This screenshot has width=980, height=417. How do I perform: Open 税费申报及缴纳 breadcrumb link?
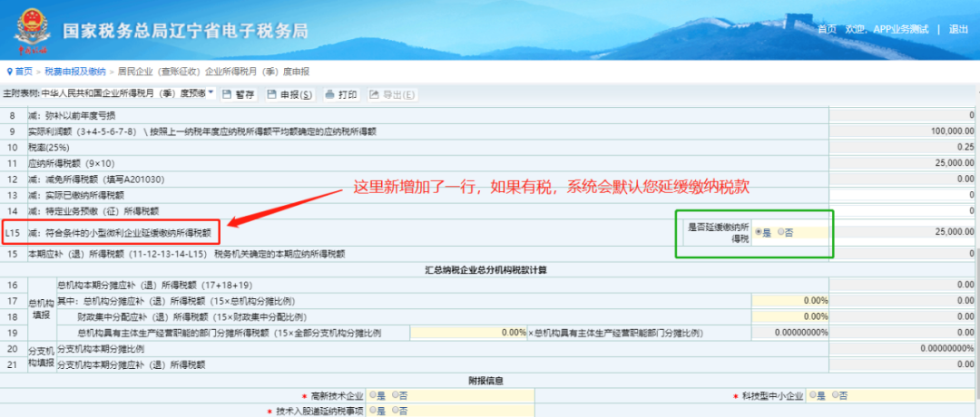tap(75, 72)
